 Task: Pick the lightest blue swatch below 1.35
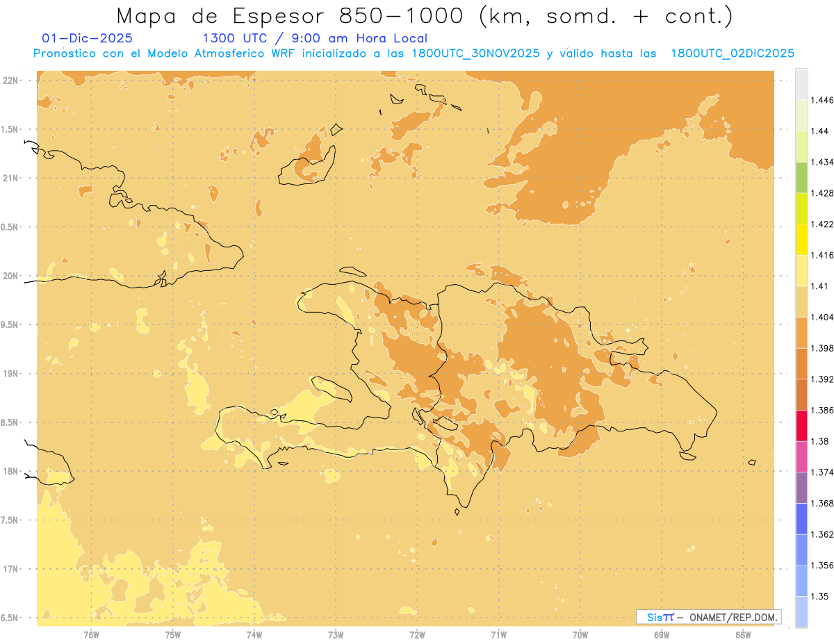[801, 612]
